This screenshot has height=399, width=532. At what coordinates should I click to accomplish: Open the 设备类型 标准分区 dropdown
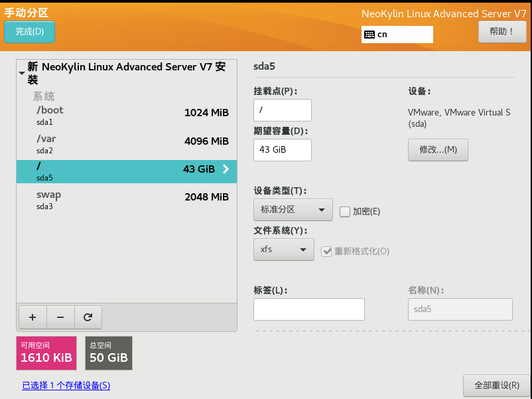(293, 210)
